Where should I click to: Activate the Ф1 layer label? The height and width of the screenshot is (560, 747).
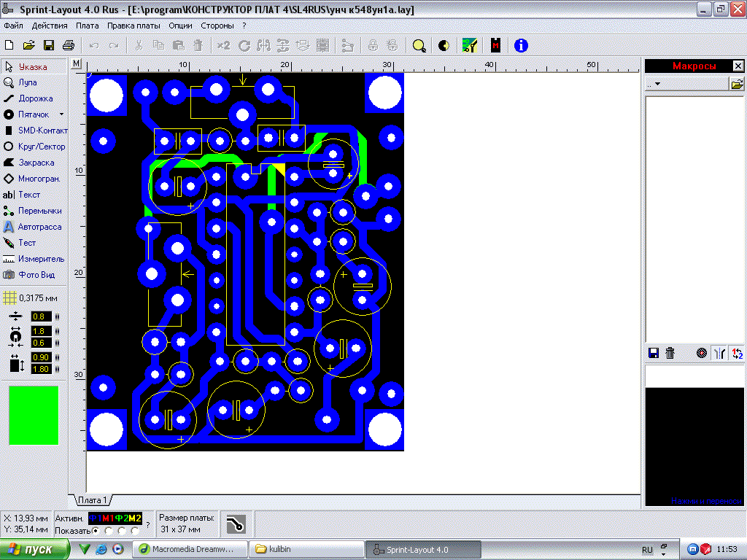click(96, 518)
